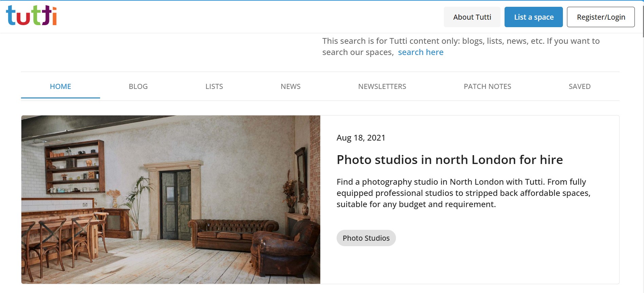Click empty space beside the Photo Studios tag
This screenshot has height=293, width=644.
pos(492,238)
